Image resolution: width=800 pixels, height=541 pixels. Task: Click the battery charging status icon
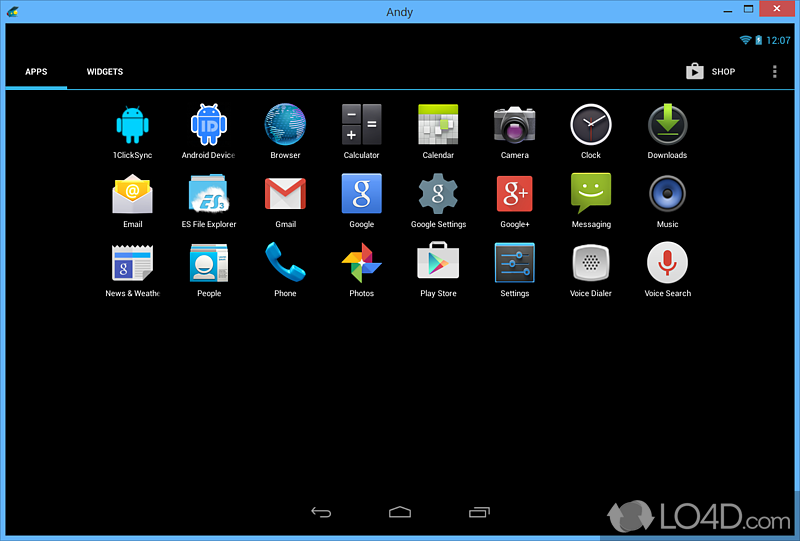[758, 40]
